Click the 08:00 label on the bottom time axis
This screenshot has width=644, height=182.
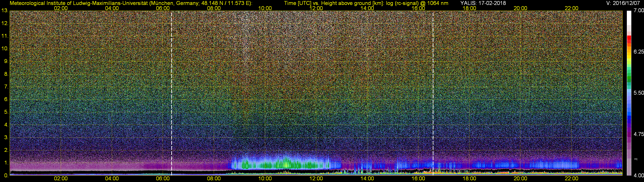[x=214, y=179]
